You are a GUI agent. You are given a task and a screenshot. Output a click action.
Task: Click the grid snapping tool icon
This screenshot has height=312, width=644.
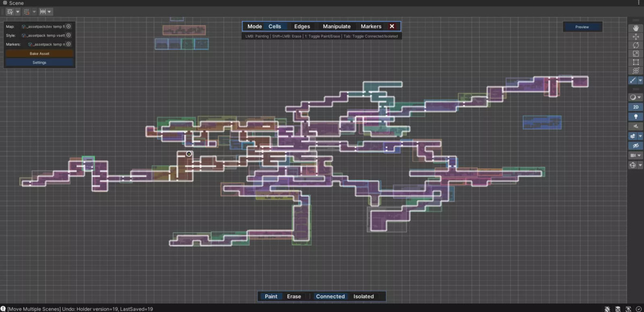tap(10, 11)
